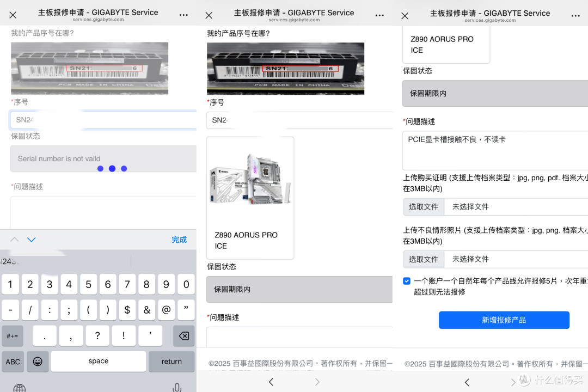
Task: Tap 完成 to dismiss the keyboard
Action: pos(179,240)
